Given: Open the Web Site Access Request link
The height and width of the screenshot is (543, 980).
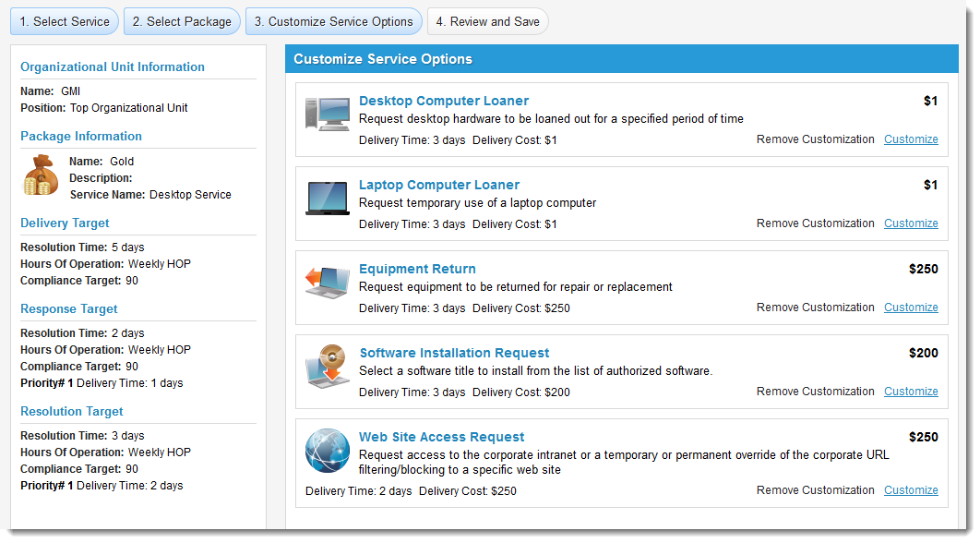Looking at the screenshot, I should pyautogui.click(x=441, y=437).
